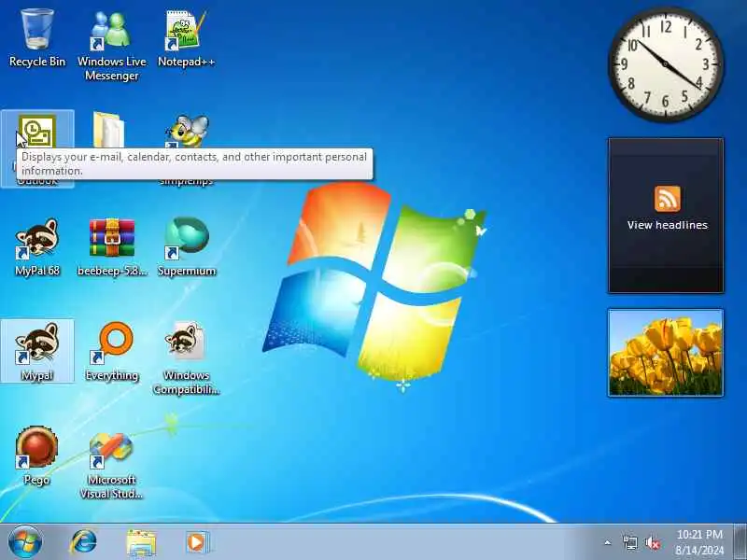The height and width of the screenshot is (560, 747).
Task: Open Windows Media Player from taskbar
Action: (x=197, y=542)
